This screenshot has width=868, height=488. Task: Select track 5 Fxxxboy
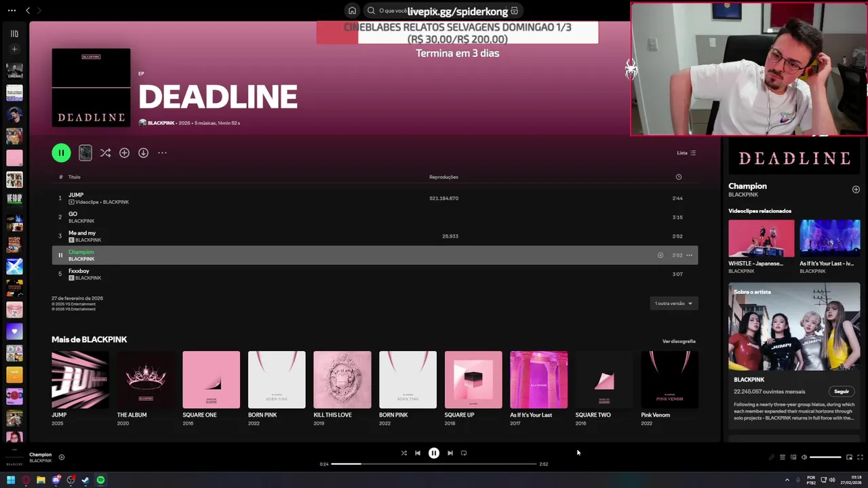374,274
